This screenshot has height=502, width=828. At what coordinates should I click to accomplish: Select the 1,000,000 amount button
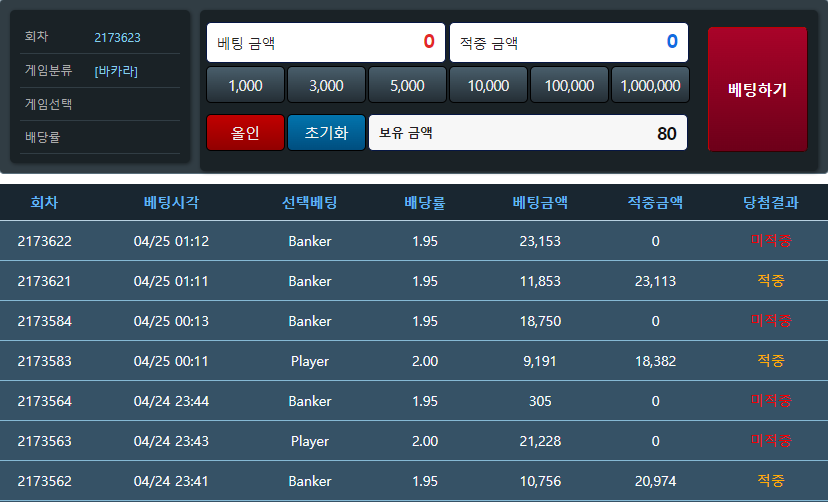click(x=650, y=86)
